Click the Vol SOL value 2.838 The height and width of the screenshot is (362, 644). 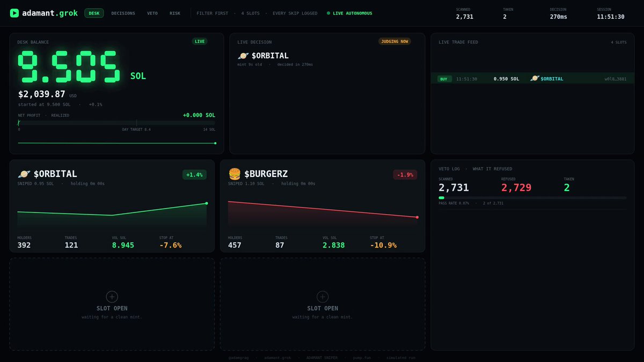click(334, 245)
